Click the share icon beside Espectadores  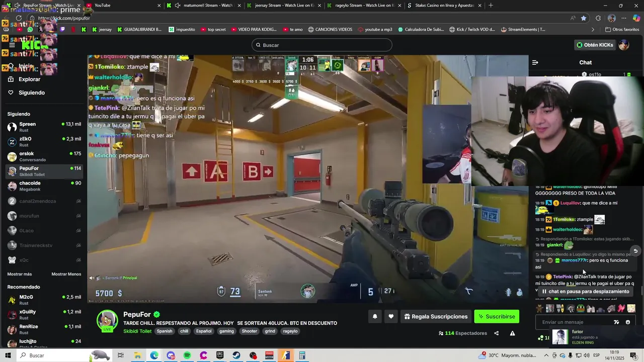(x=496, y=333)
